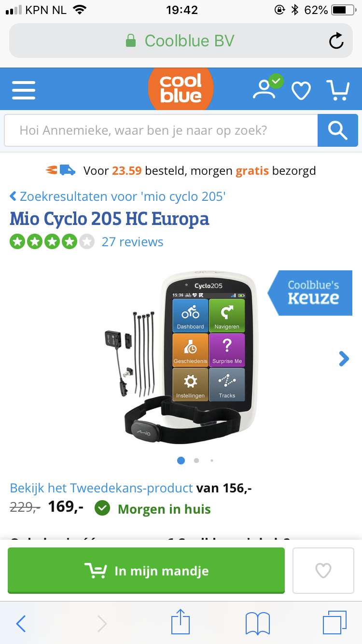
Task: Open Safari tabs overview icon
Action: [334, 622]
